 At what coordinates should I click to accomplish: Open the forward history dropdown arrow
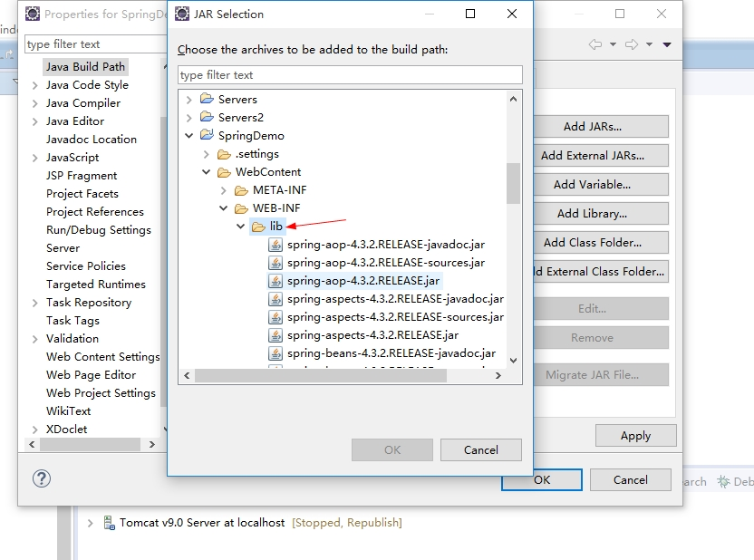pyautogui.click(x=649, y=44)
